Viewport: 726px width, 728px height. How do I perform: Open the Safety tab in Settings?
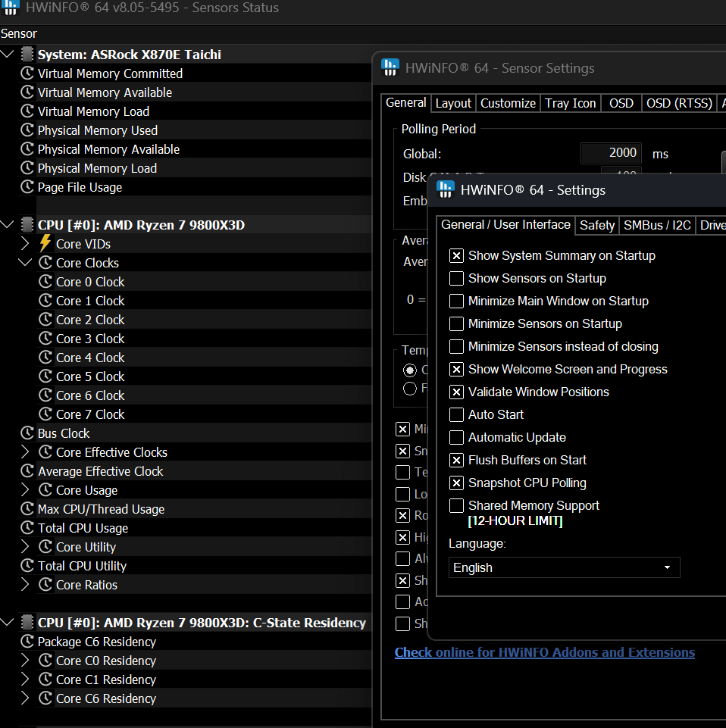597,226
